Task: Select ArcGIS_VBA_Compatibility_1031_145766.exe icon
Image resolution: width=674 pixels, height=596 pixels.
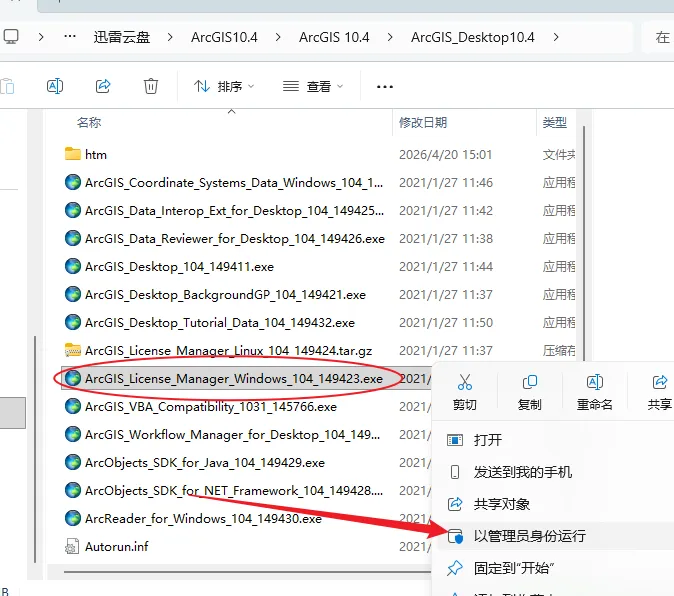Action: (x=73, y=406)
